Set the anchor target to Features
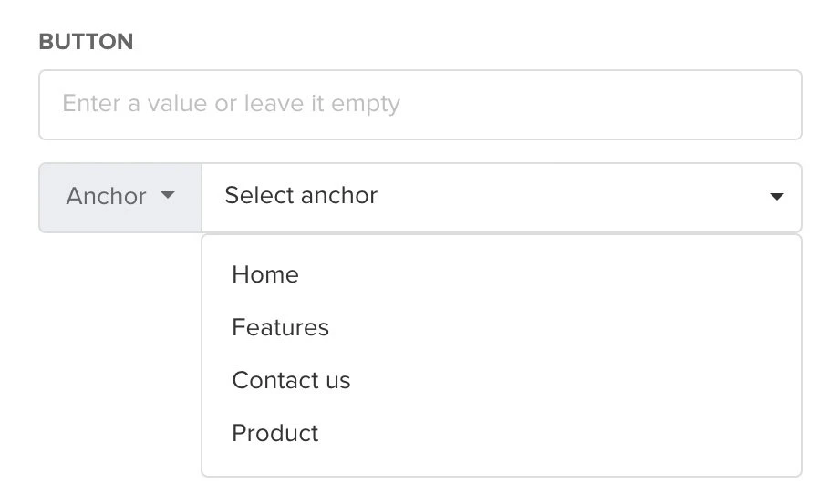The width and height of the screenshot is (839, 504). coord(281,328)
